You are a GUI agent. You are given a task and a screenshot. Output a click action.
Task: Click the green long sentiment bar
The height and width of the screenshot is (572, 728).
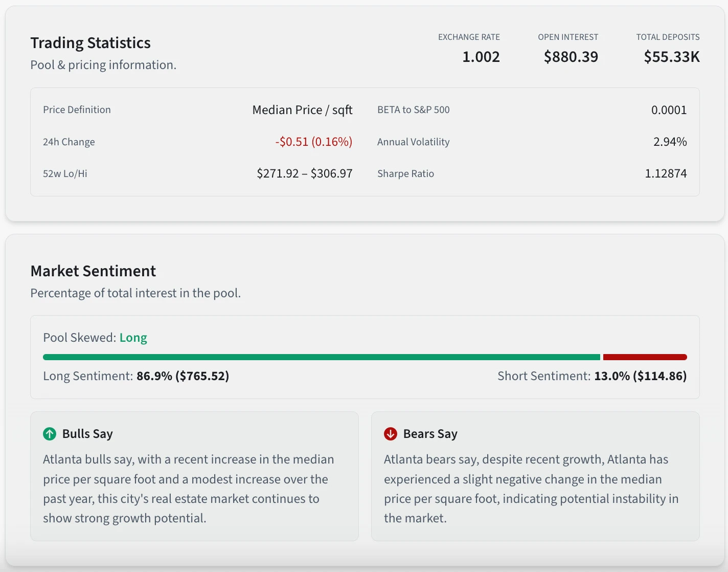[321, 357]
